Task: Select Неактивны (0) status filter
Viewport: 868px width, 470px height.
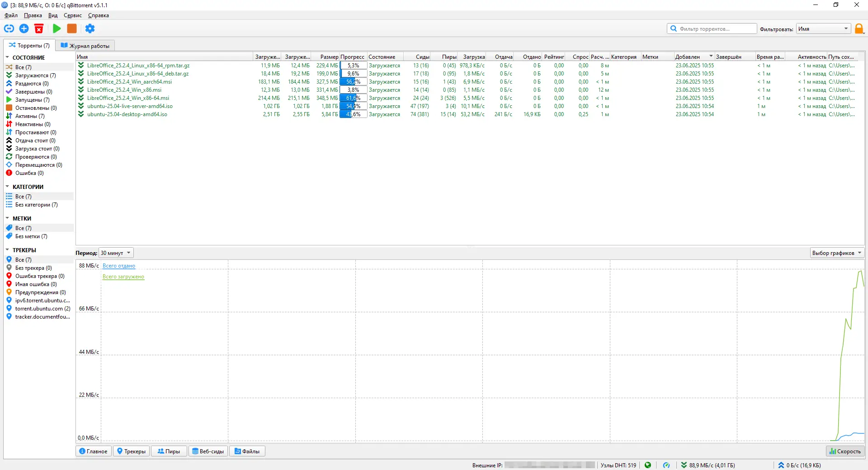Action: coord(33,124)
